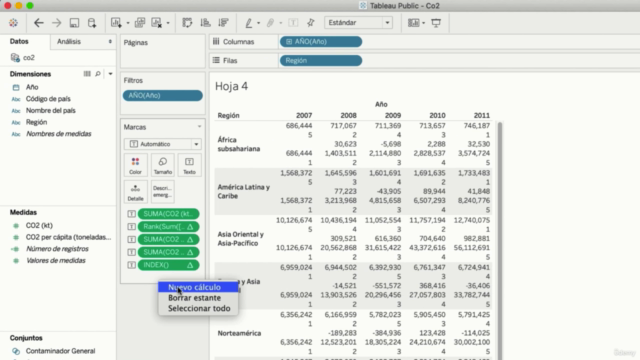Viewport: 640px width, 360px height.
Task: Click the Rank(Sum pill in Marcas
Action: [x=169, y=227]
